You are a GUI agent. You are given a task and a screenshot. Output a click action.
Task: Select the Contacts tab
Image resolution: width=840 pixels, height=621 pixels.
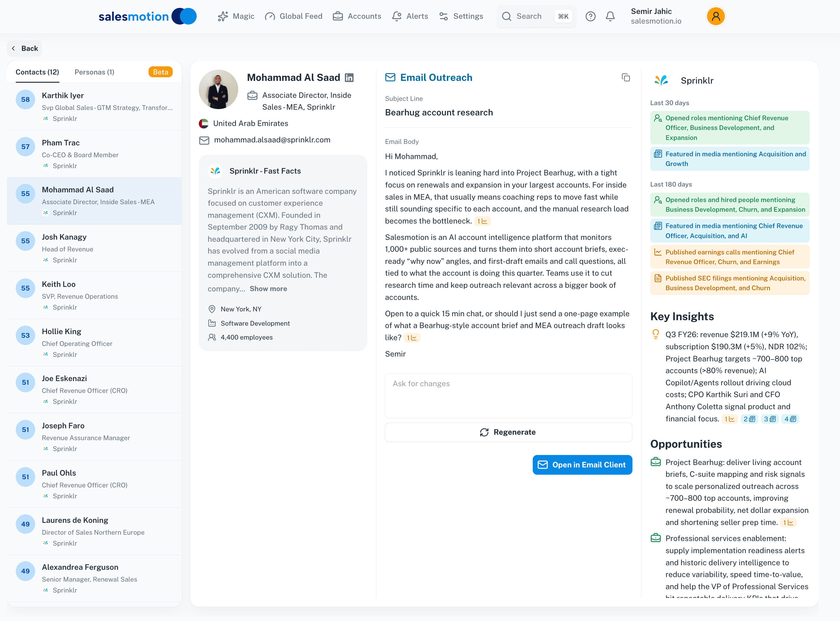click(x=37, y=72)
